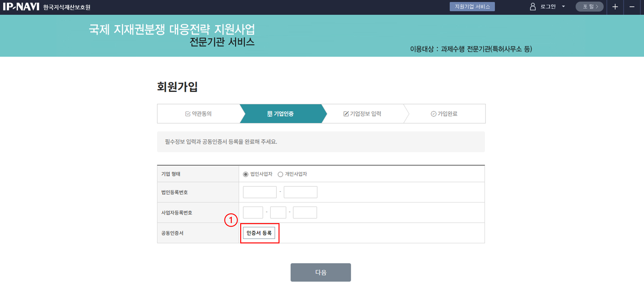Click the 기업정보 입력 pencil icon
The height and width of the screenshot is (300, 644).
pos(346,114)
